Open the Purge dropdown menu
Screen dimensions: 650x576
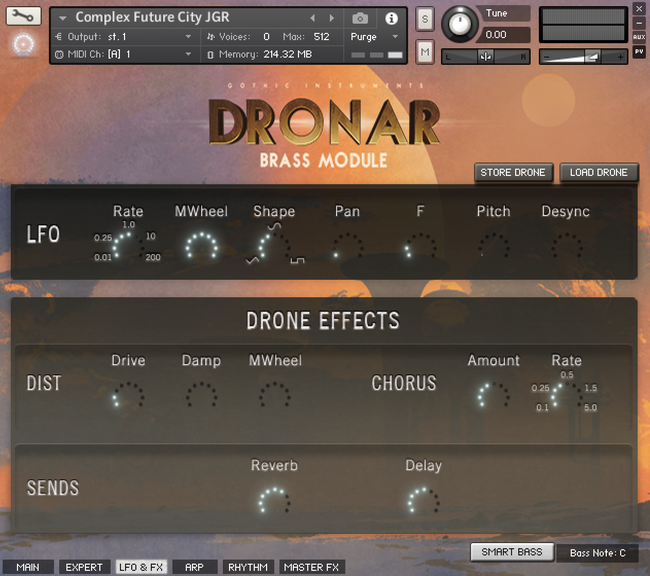tap(374, 37)
